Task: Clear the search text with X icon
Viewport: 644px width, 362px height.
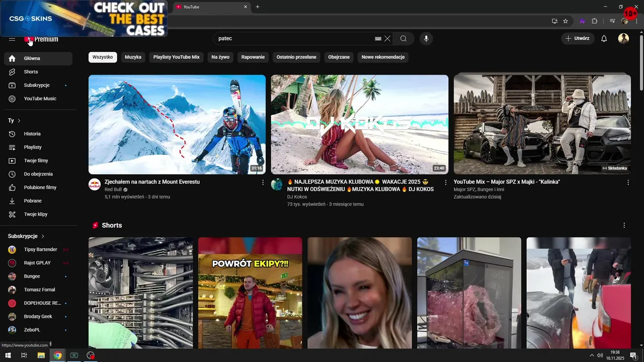Action: 387,39
